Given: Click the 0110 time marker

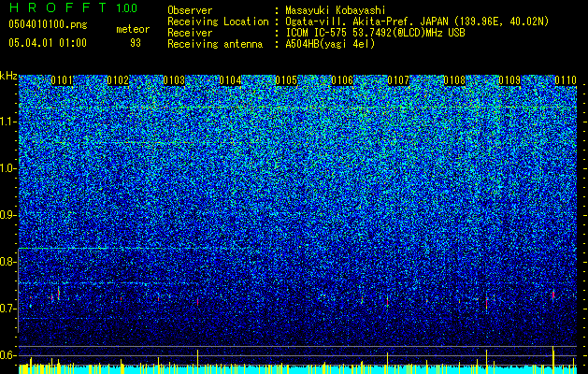Looking at the screenshot, I should tap(566, 80).
